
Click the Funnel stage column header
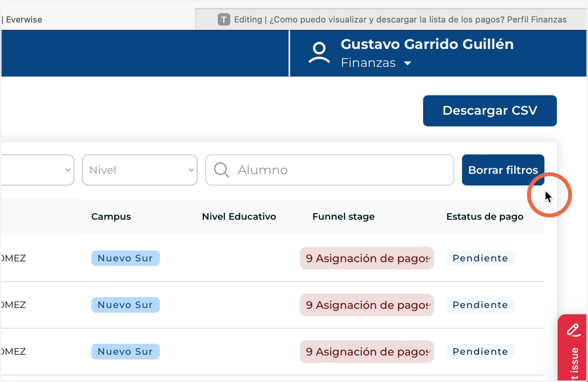coord(343,216)
